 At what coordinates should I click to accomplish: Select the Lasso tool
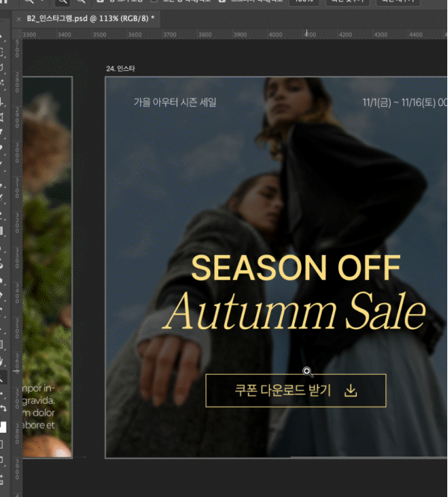coord(3,68)
